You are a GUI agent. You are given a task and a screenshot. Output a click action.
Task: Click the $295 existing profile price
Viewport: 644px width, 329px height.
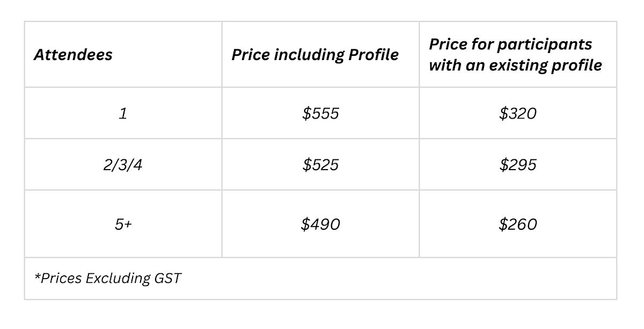coord(518,164)
